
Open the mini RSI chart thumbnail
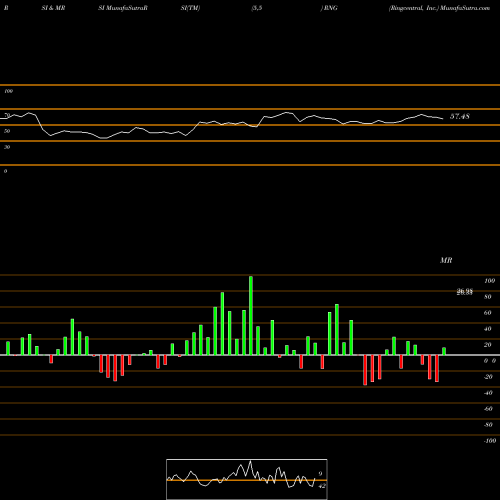click(247, 479)
